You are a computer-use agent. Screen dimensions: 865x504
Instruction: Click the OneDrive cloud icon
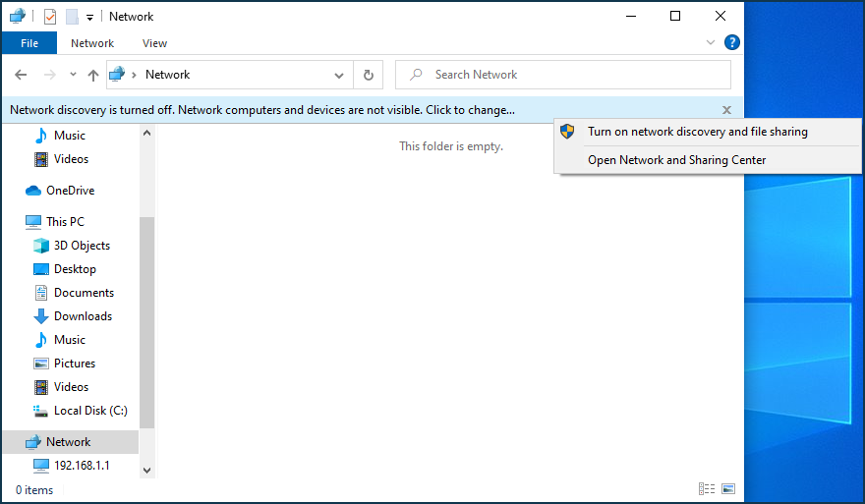coord(33,191)
